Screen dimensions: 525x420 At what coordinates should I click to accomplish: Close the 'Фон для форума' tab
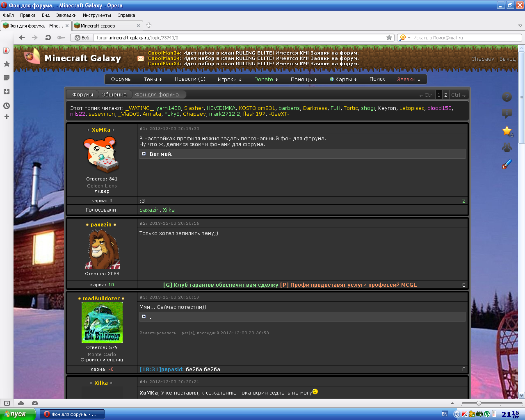point(67,25)
